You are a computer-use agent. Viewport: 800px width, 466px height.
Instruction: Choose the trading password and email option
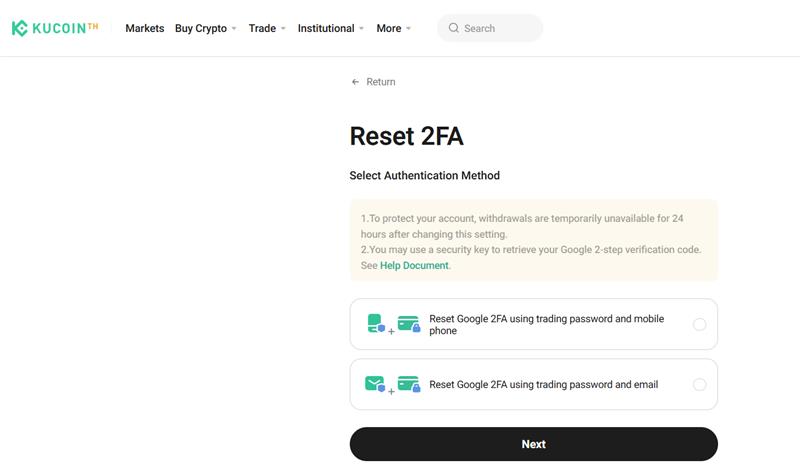click(543, 384)
